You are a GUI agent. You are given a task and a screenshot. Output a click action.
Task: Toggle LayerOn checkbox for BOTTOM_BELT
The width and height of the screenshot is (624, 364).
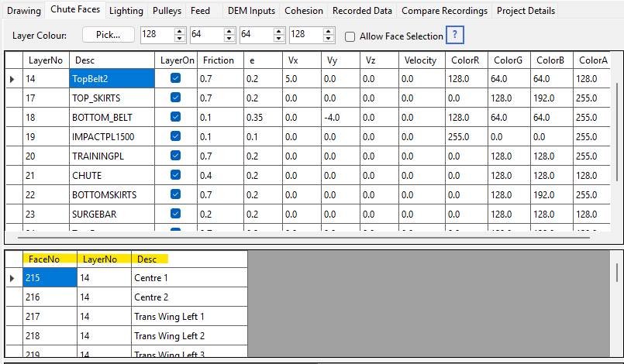pyautogui.click(x=175, y=117)
